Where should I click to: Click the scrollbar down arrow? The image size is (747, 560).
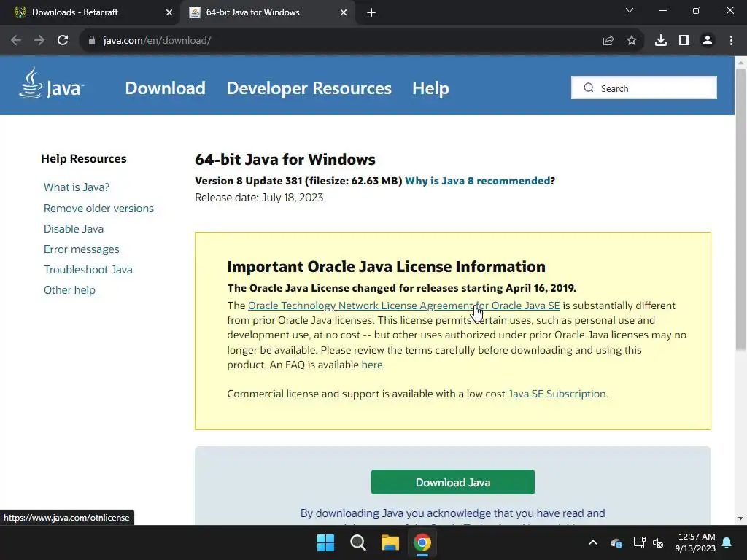coord(740,518)
